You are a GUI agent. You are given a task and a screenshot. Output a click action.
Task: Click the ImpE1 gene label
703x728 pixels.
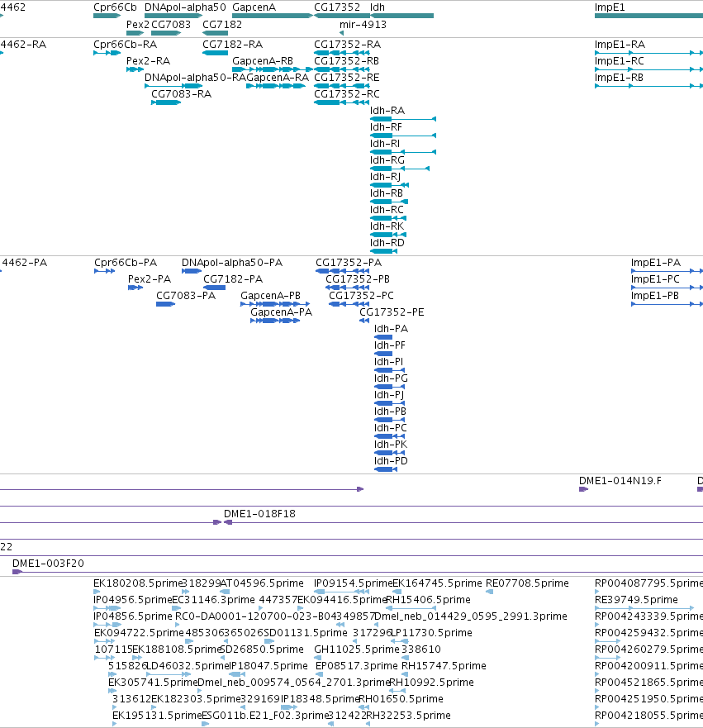610,7
